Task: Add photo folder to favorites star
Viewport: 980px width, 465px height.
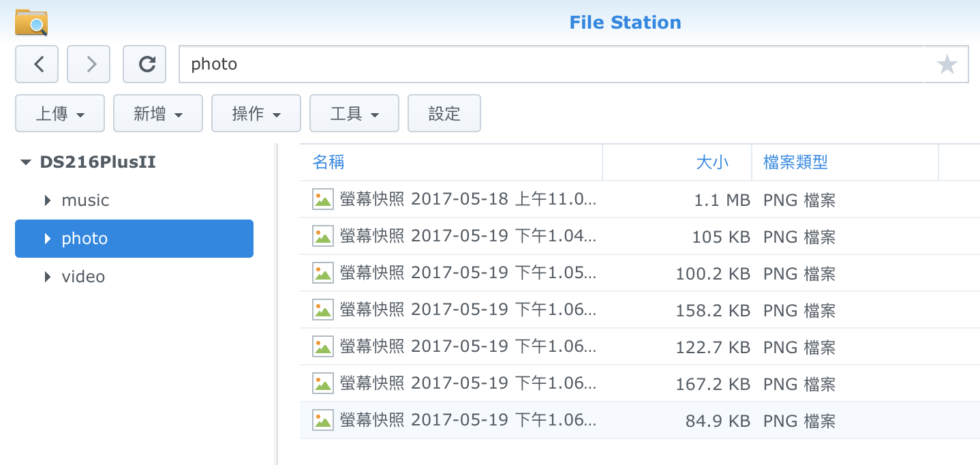Action: pos(947,65)
